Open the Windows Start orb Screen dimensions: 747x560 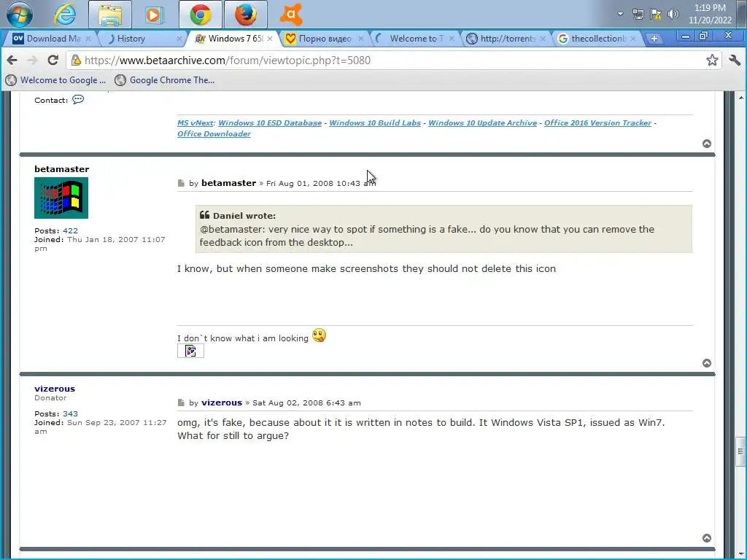pyautogui.click(x=19, y=15)
